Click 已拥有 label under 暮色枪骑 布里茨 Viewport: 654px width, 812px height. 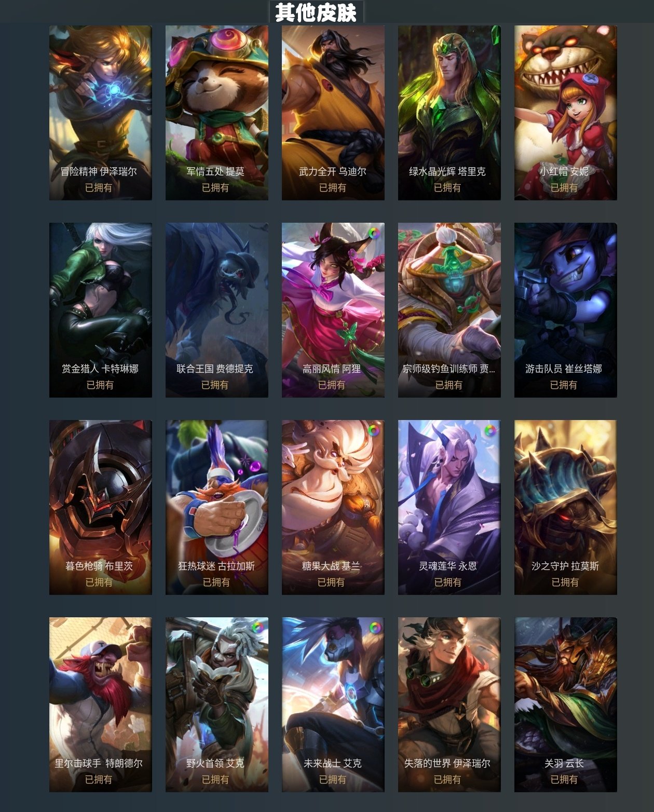(x=99, y=582)
